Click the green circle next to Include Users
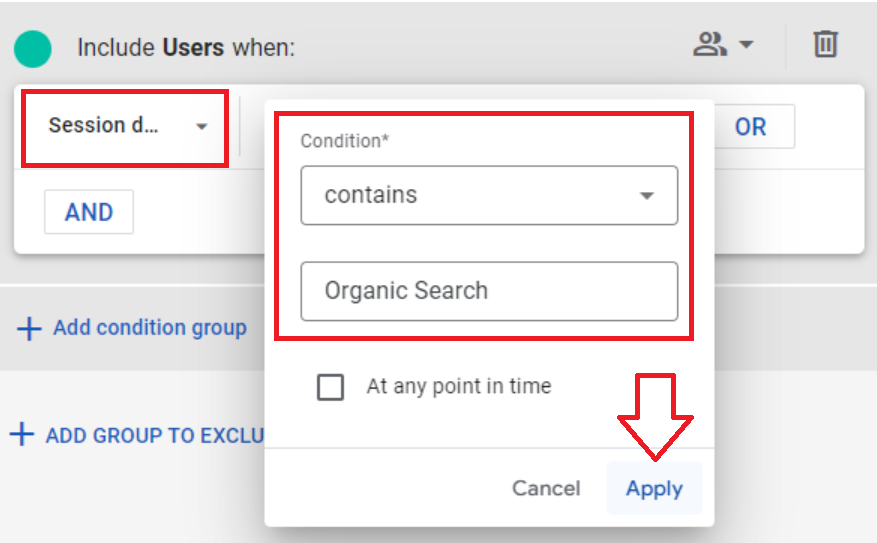Screen dimensions: 877x543 pyautogui.click(x=33, y=49)
